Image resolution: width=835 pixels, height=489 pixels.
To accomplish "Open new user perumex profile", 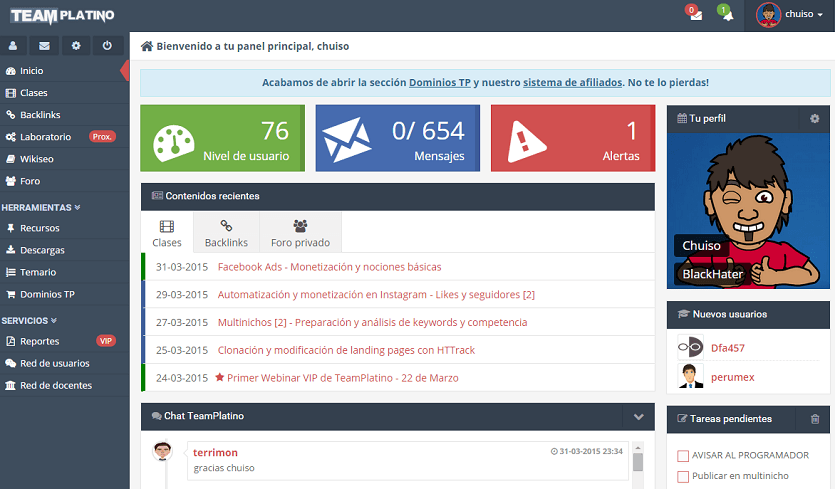I will (732, 377).
